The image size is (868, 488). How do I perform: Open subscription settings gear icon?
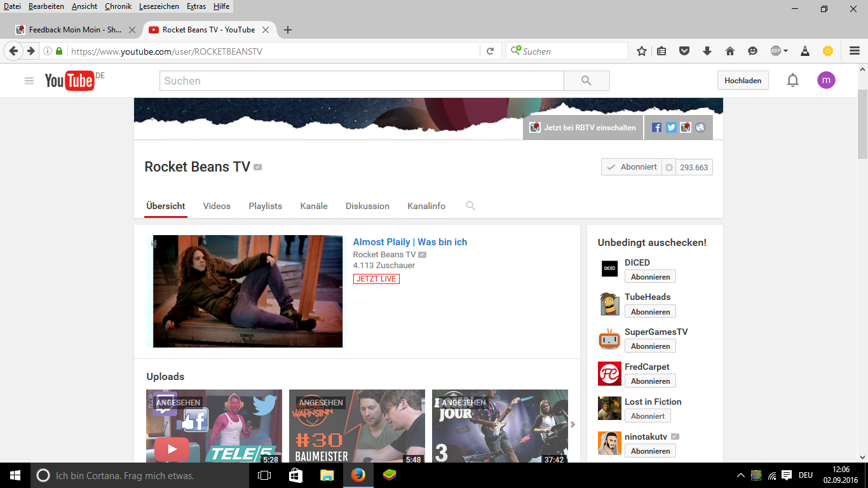pyautogui.click(x=668, y=168)
